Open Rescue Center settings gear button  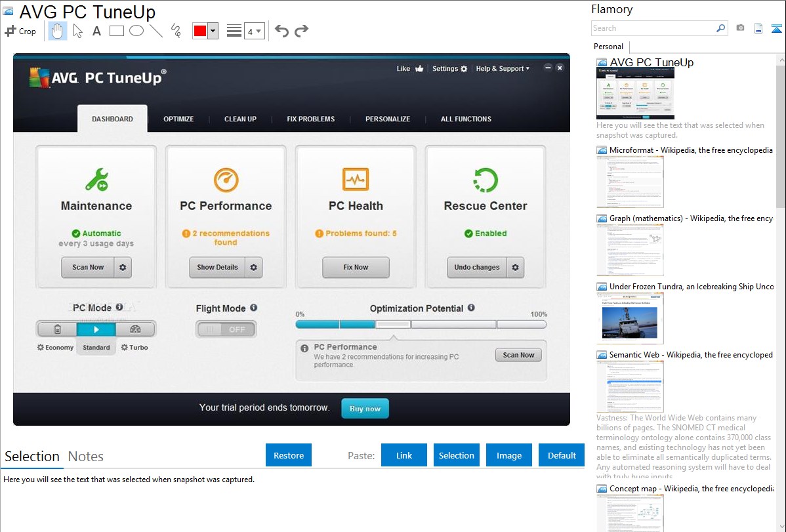(x=515, y=267)
